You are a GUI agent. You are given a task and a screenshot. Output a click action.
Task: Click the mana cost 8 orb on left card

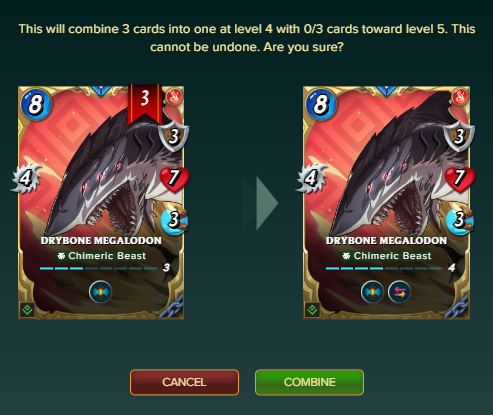point(36,104)
